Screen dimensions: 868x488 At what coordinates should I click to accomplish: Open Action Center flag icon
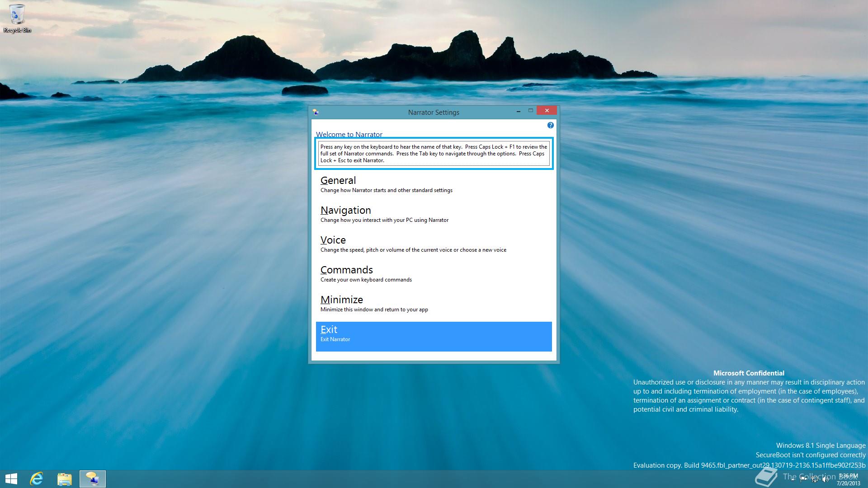(803, 479)
